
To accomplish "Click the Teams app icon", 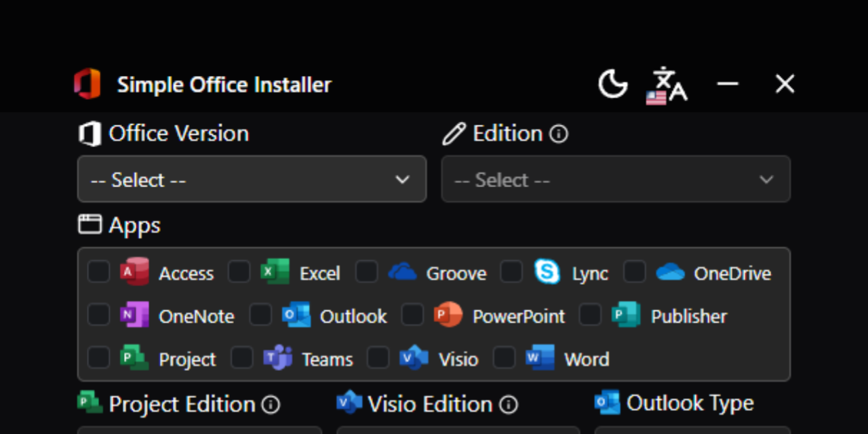I will 277,357.
